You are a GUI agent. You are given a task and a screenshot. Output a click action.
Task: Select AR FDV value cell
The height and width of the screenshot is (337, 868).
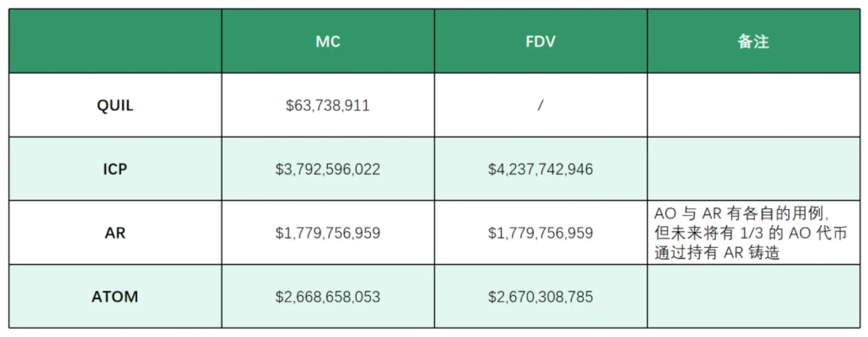coord(540,233)
